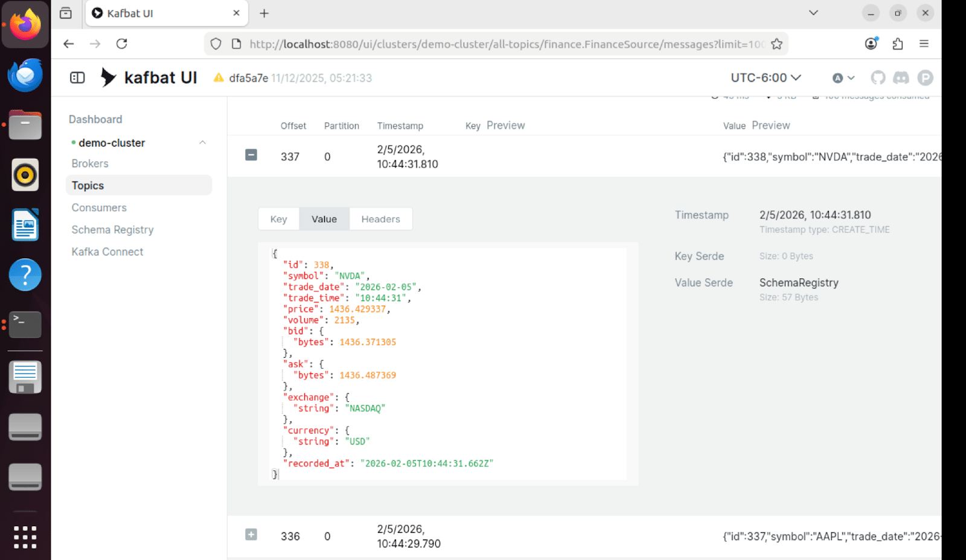Click the kafbat UI logo
Viewport: 966px width, 560px height.
pos(148,77)
